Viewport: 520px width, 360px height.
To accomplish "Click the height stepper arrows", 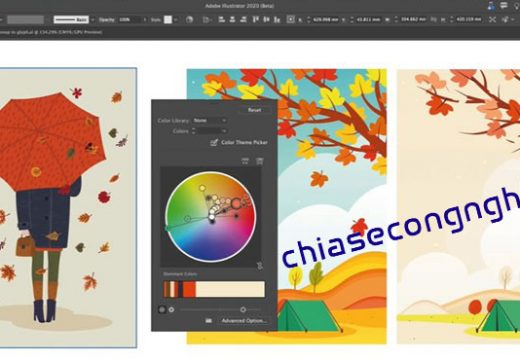I will tap(452, 20).
